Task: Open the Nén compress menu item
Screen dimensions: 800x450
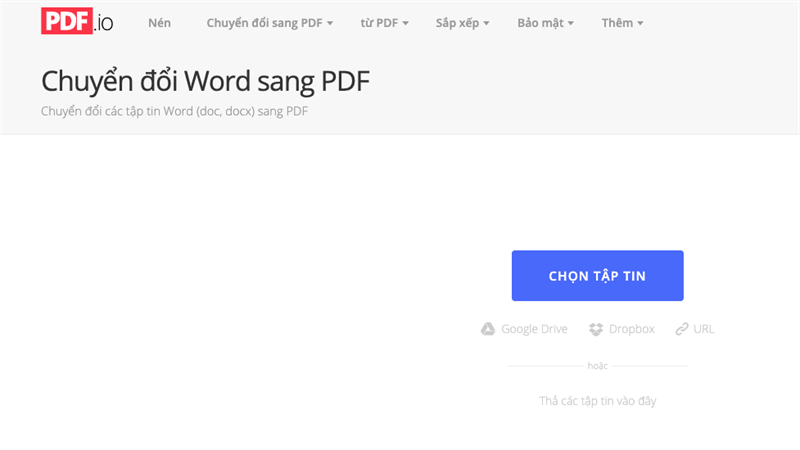Action: point(159,23)
